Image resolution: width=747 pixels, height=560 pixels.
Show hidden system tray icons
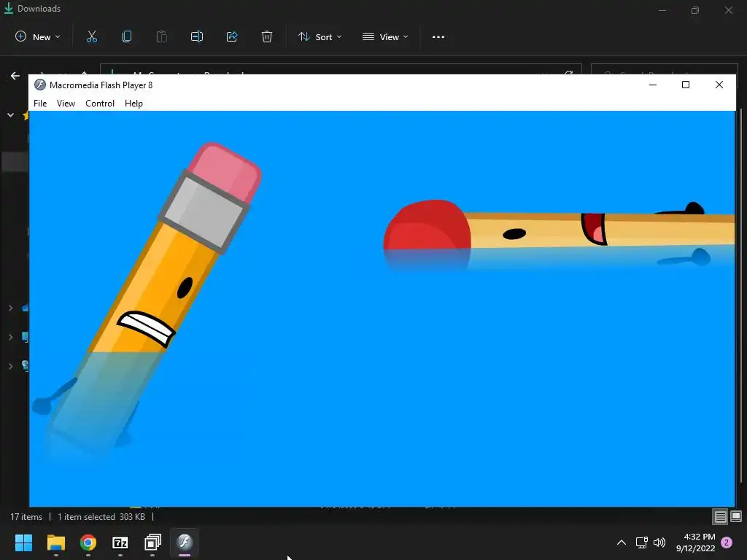click(x=622, y=542)
